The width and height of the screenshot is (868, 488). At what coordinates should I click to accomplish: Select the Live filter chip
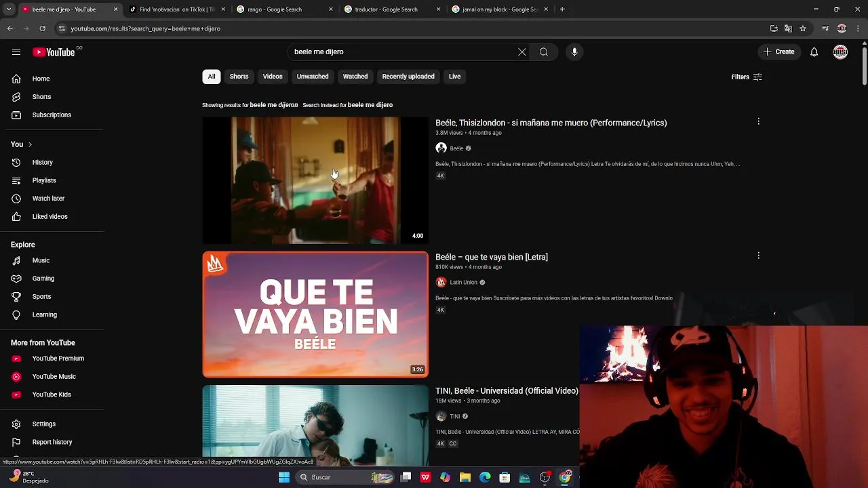tap(454, 77)
